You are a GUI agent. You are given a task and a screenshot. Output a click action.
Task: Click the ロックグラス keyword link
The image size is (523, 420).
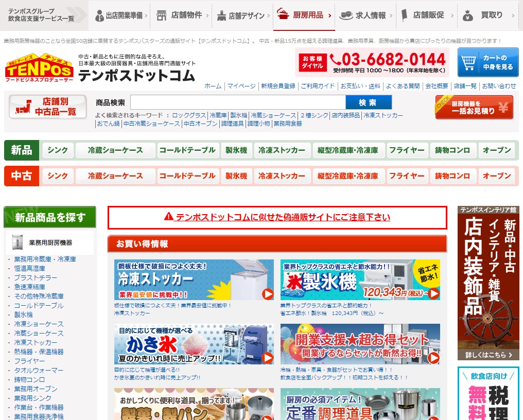(189, 115)
